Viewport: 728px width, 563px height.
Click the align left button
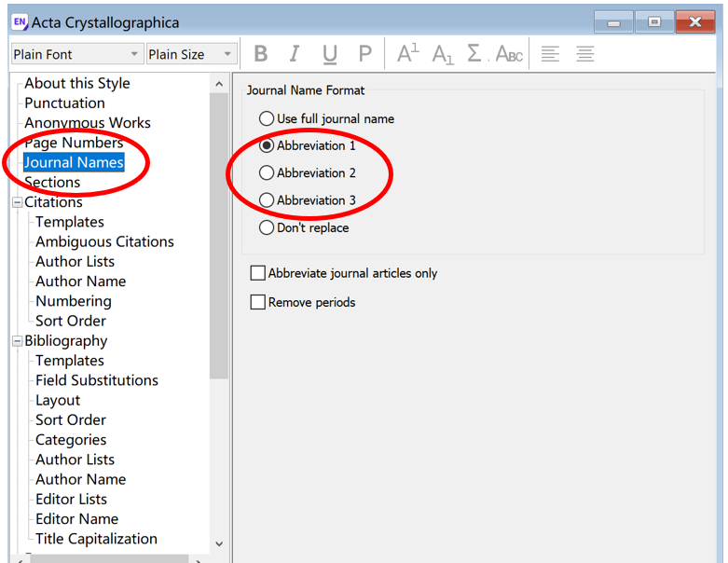pos(550,54)
